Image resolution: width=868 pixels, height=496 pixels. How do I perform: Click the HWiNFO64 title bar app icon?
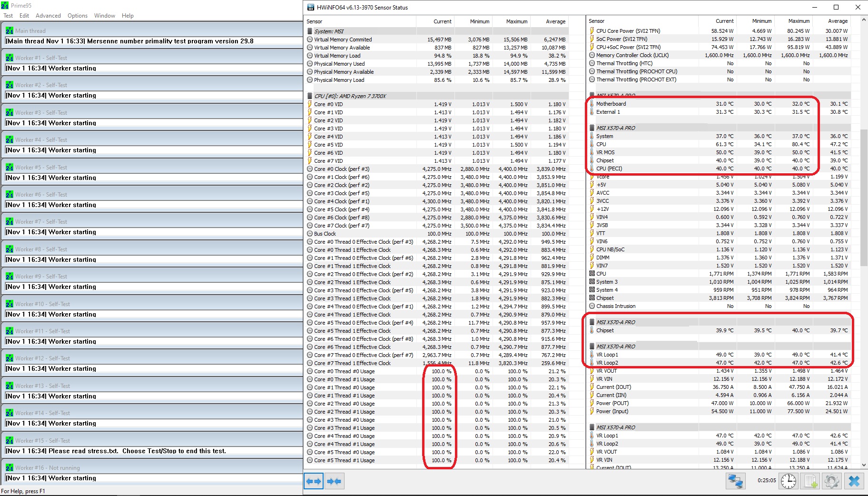tap(311, 7)
